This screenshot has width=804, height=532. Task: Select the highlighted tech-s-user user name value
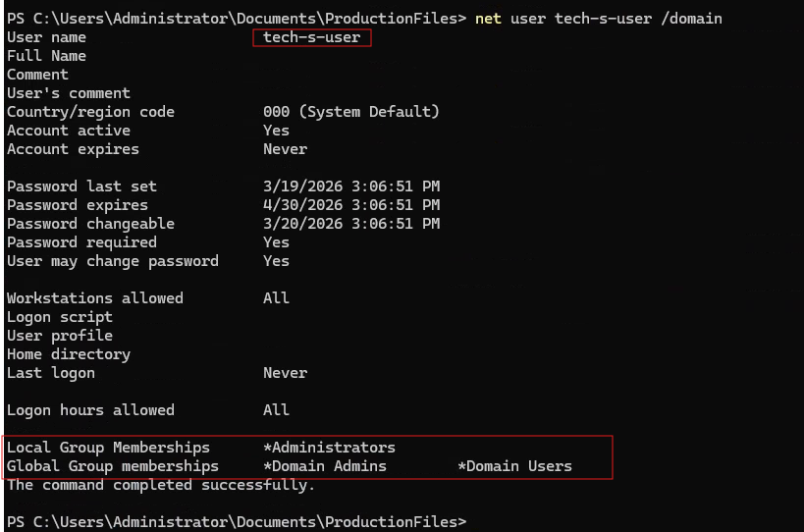(312, 37)
